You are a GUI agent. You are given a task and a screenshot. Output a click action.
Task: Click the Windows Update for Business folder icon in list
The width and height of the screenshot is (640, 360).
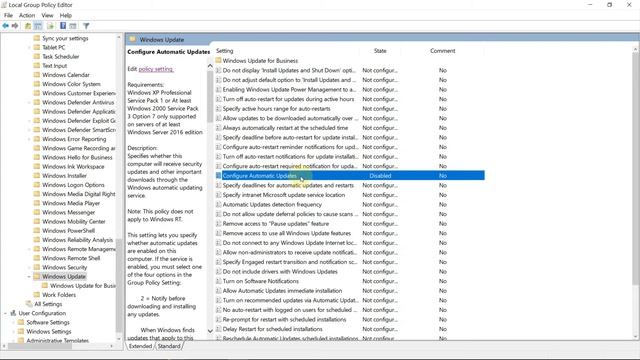218,60
